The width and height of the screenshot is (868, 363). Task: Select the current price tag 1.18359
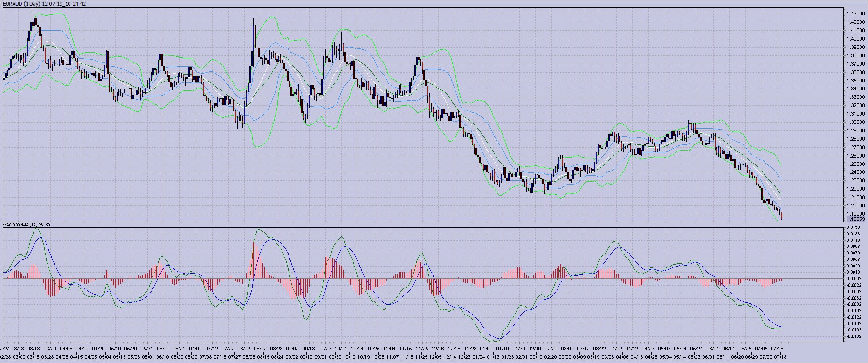coord(855,219)
